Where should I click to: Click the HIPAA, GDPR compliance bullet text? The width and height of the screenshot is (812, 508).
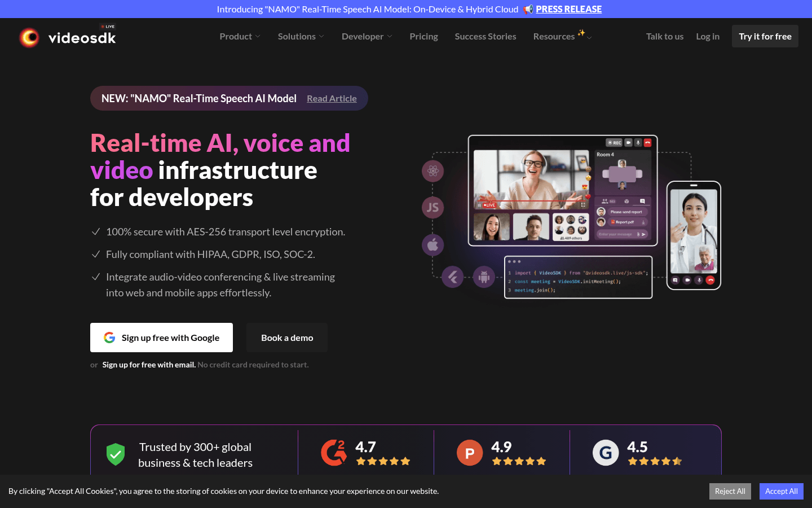click(x=210, y=255)
